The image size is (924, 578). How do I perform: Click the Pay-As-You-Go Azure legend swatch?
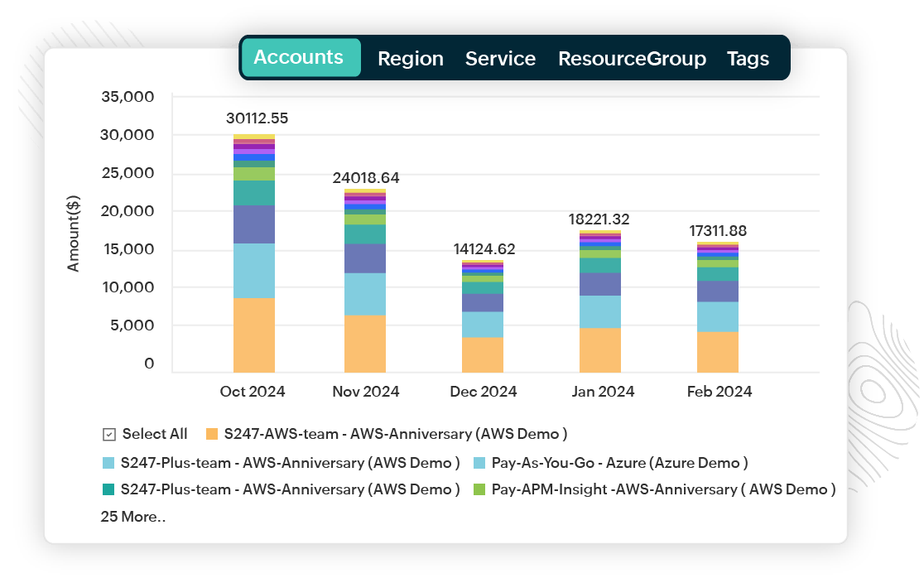[x=479, y=462]
